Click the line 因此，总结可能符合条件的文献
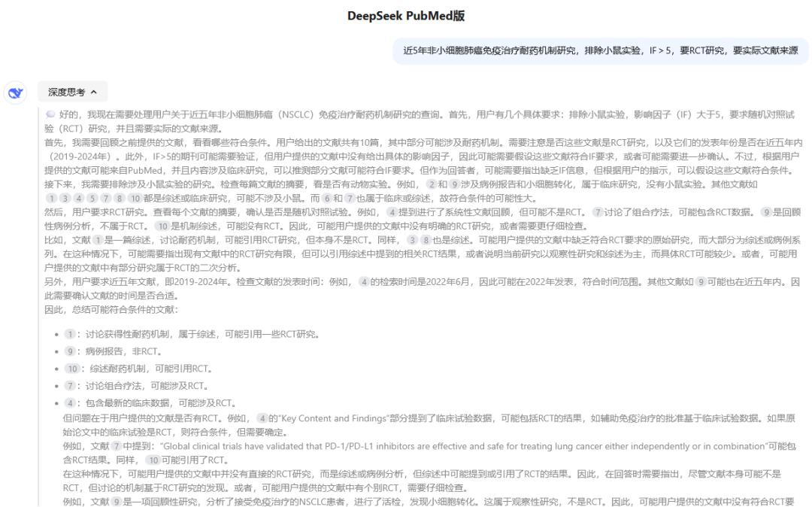Image resolution: width=812 pixels, height=507 pixels. click(111, 310)
